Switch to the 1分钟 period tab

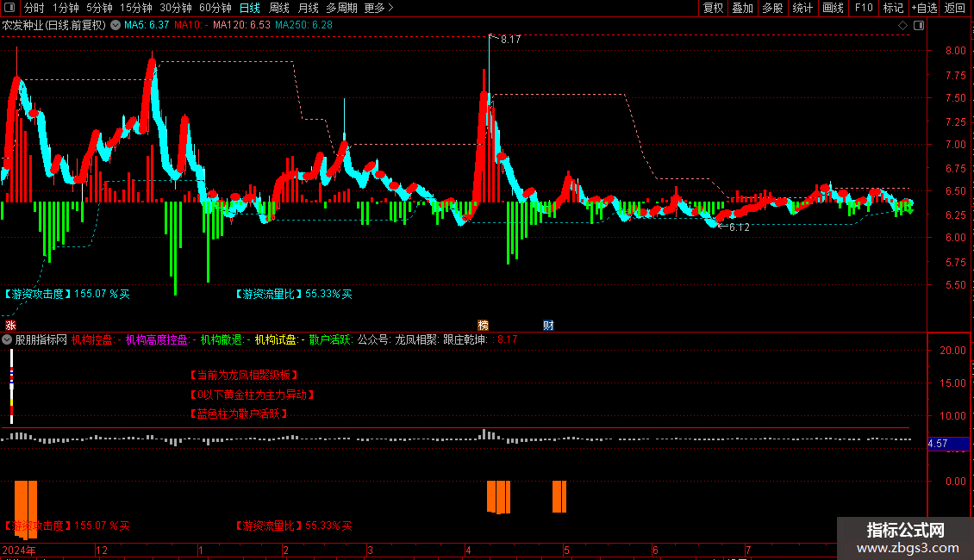66,8
